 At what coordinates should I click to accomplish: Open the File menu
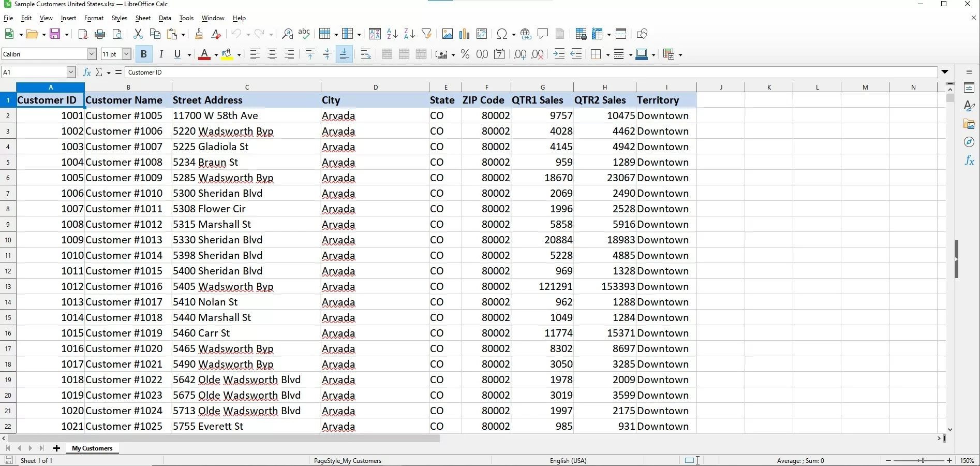pyautogui.click(x=8, y=18)
